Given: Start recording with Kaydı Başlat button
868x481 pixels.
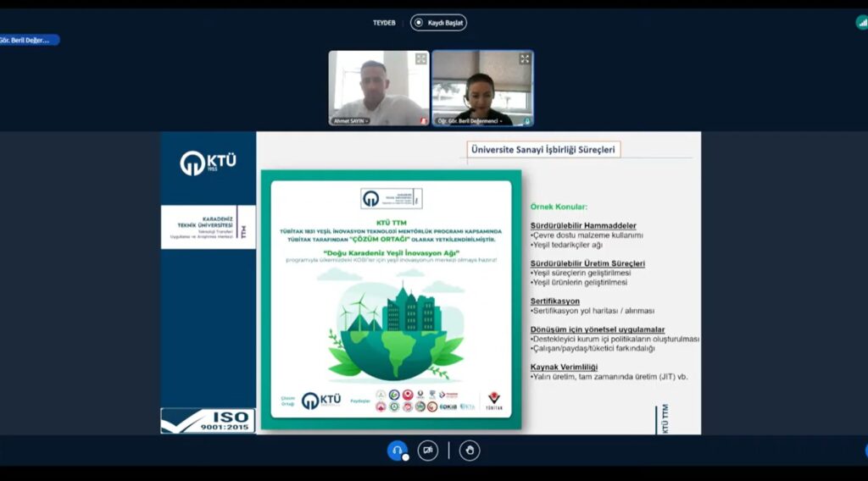Looking at the screenshot, I should point(438,23).
